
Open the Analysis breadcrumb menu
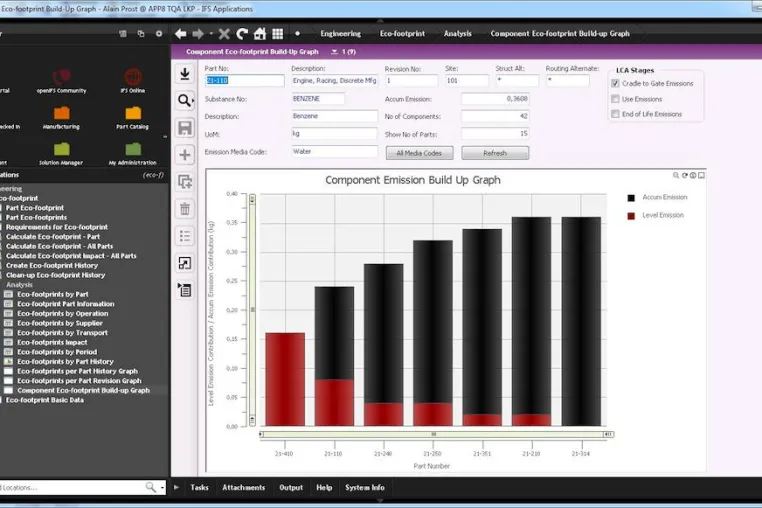pos(457,34)
